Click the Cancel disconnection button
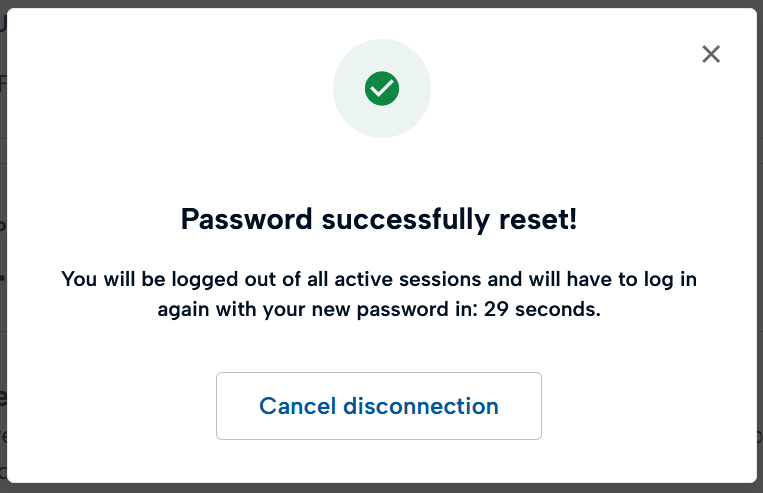 378,406
